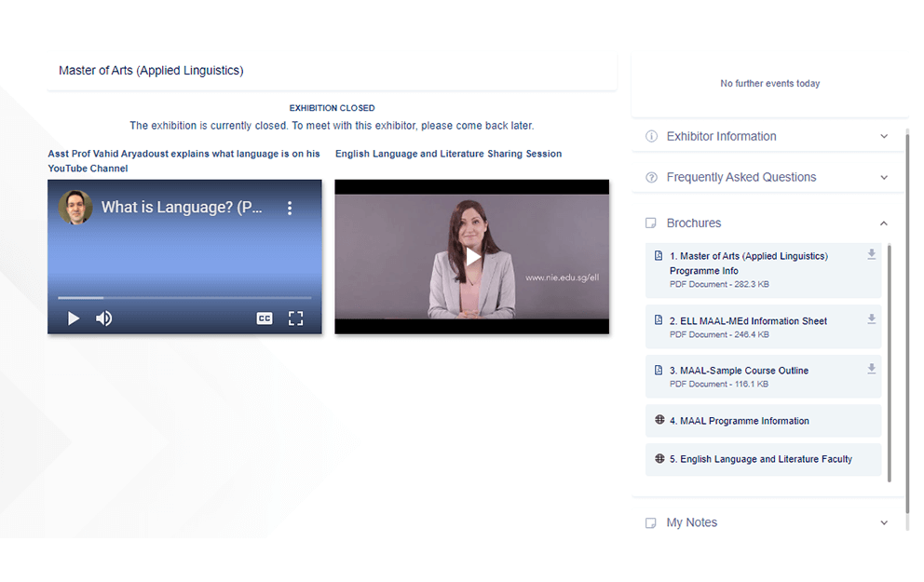
Task: Open the YouTube video three-dot menu
Action: (x=290, y=208)
